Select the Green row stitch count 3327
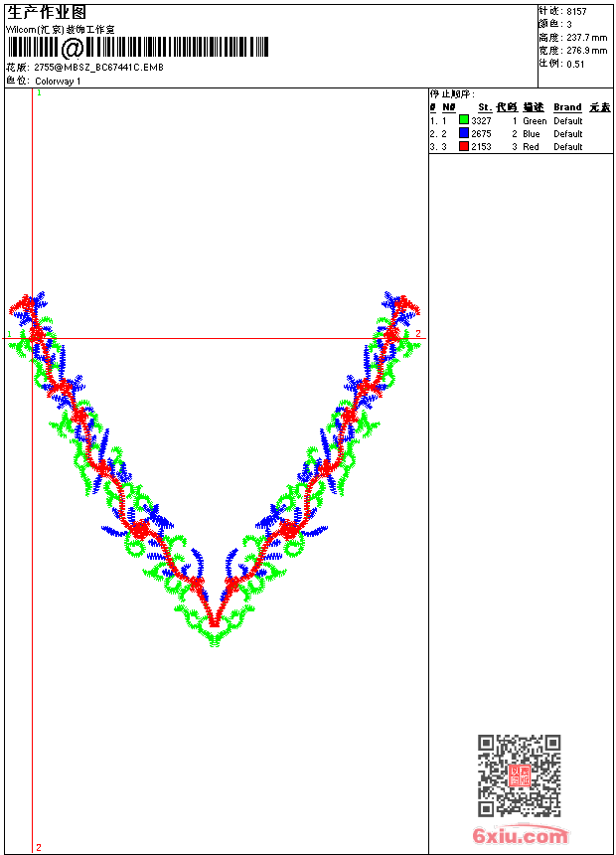The width and height of the screenshot is (616, 855). coord(481,120)
